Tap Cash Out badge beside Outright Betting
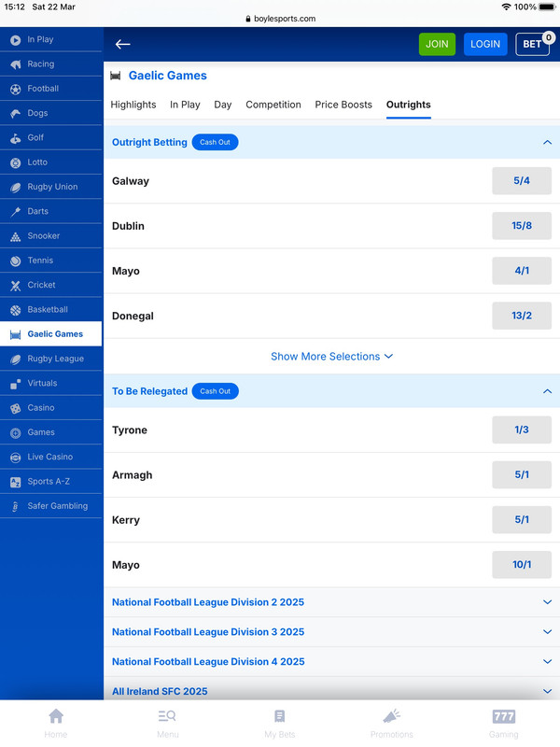560x747 pixels. (x=216, y=143)
